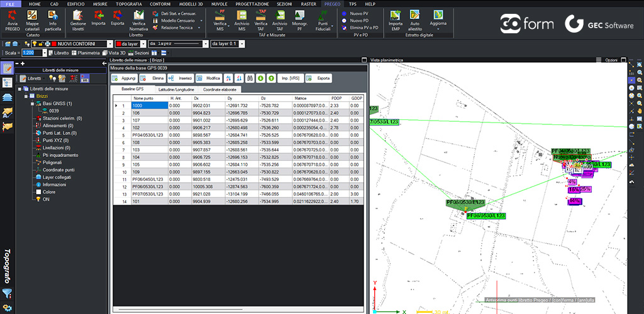Click the binoculars search icon
Screen dimensions: 644x314
(x=250, y=78)
